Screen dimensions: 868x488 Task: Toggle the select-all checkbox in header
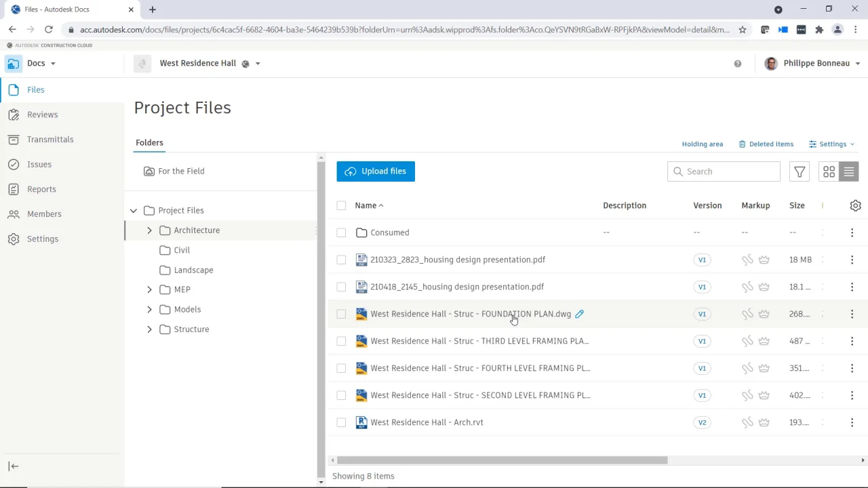[x=341, y=205]
